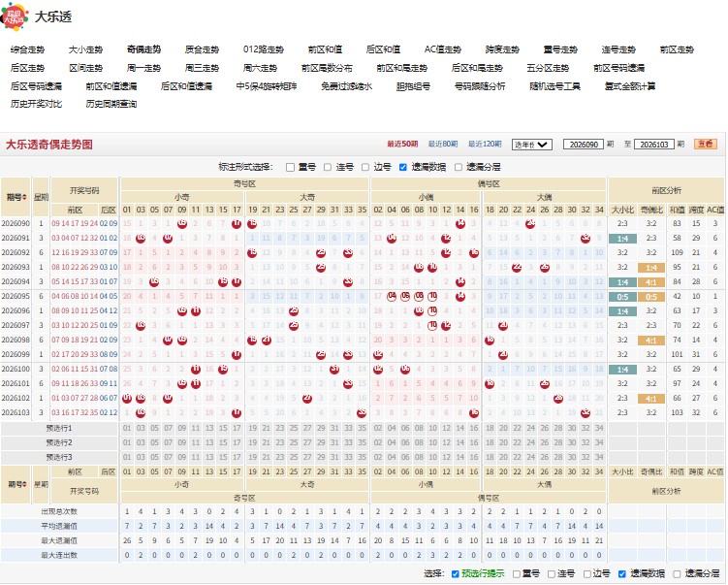This screenshot has height=585, width=728.
Task: Select number 19 in 预选行2
Action: 253,442
